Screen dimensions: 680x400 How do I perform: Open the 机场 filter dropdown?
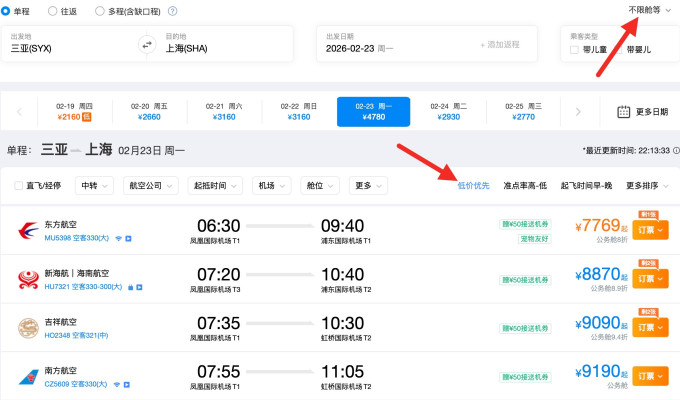pos(271,186)
